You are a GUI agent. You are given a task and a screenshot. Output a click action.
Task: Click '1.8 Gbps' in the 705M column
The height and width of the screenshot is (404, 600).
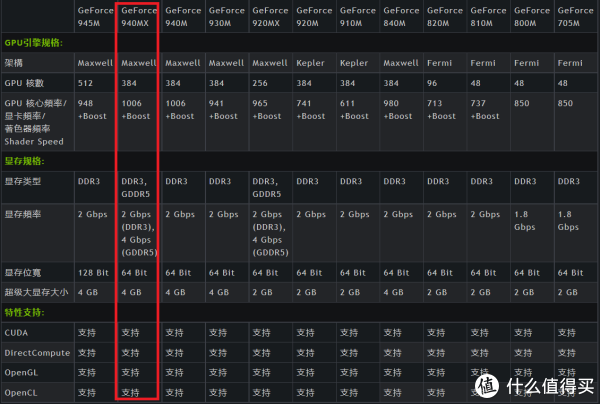click(568, 221)
